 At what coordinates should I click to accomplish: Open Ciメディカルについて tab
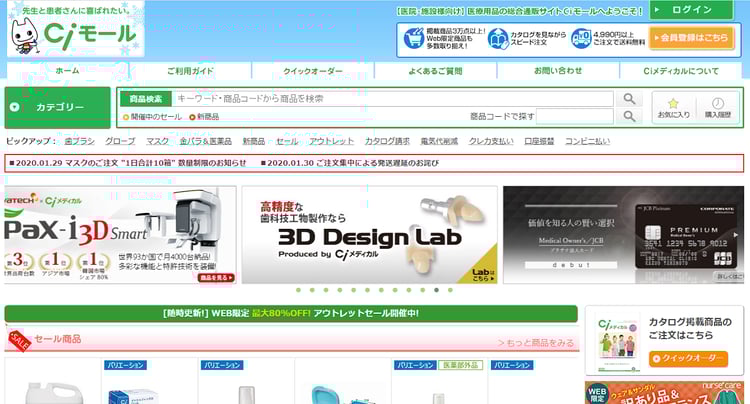681,71
